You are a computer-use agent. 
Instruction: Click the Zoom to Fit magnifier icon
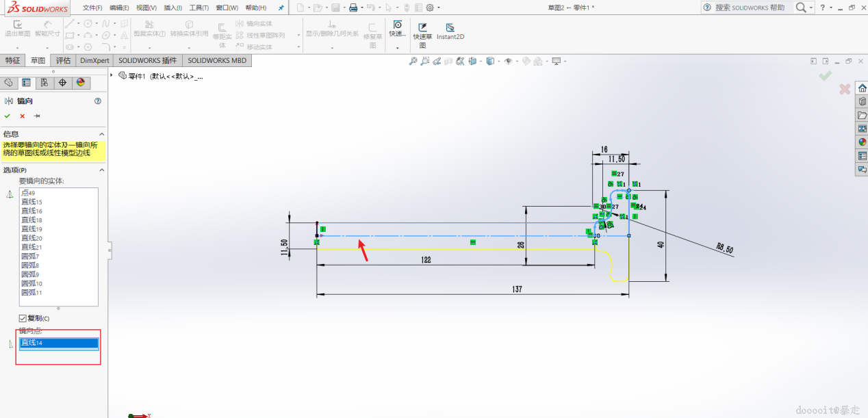pyautogui.click(x=413, y=62)
